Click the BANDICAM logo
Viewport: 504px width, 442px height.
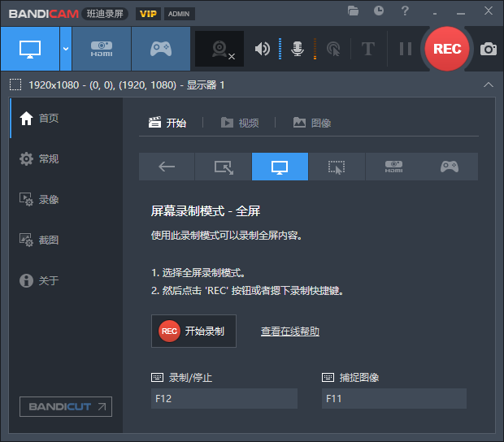(44, 14)
